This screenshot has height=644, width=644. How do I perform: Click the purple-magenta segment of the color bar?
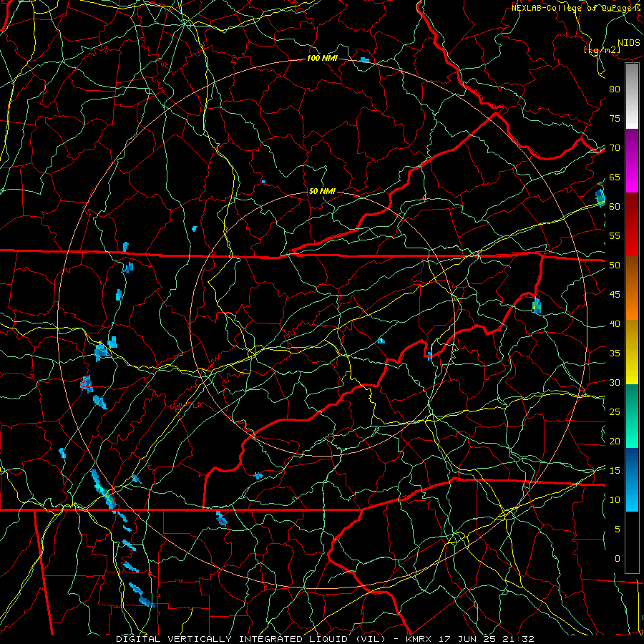(x=632, y=161)
